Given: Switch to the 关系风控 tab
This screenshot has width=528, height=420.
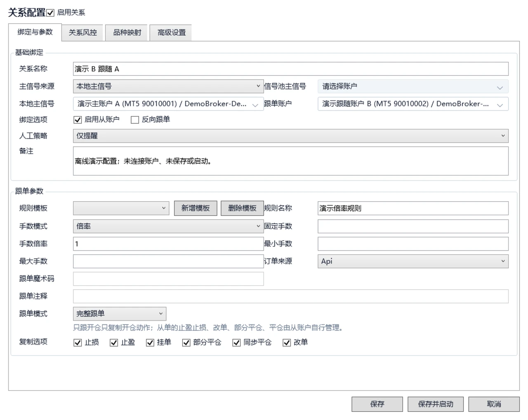Looking at the screenshot, I should point(83,33).
